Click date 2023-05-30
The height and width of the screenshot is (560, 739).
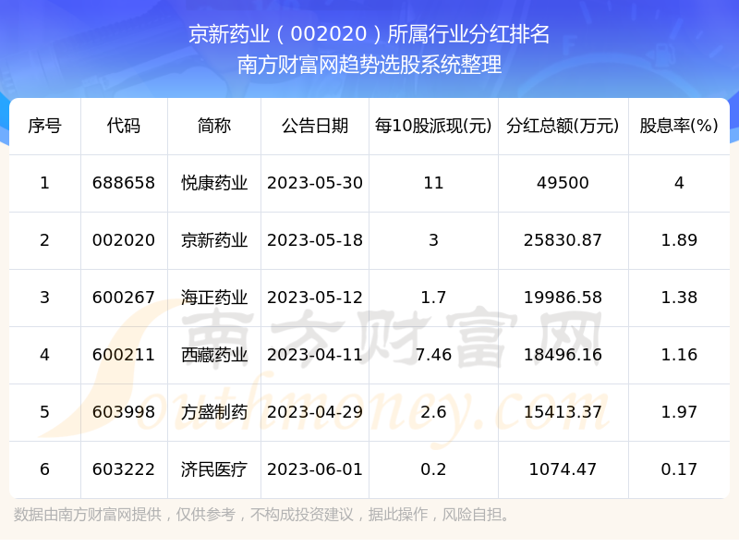(x=315, y=183)
